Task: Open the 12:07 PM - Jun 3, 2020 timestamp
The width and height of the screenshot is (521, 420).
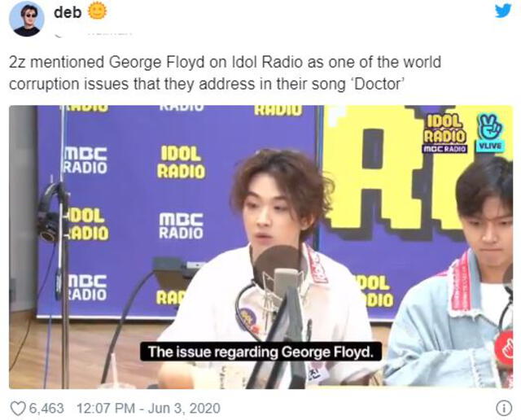Action: coord(148,409)
